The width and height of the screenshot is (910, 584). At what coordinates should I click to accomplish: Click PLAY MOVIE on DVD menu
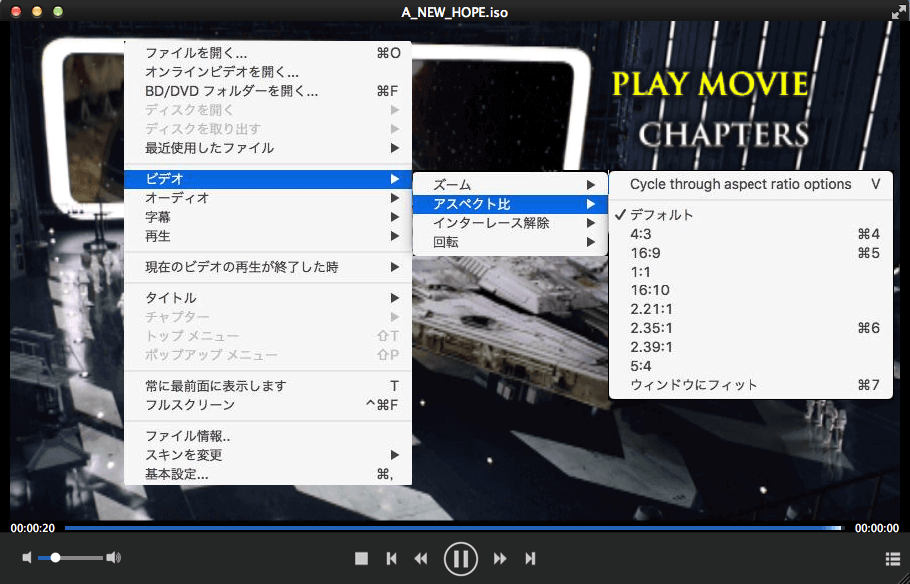pyautogui.click(x=710, y=84)
